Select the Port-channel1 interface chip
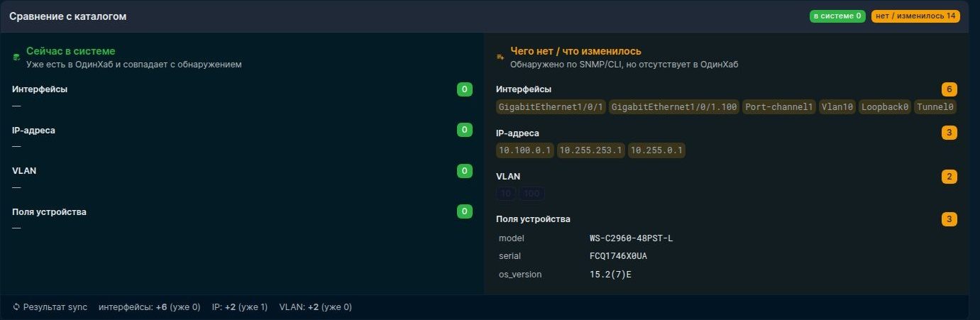Viewport: 980px width, 320px height. coord(778,107)
